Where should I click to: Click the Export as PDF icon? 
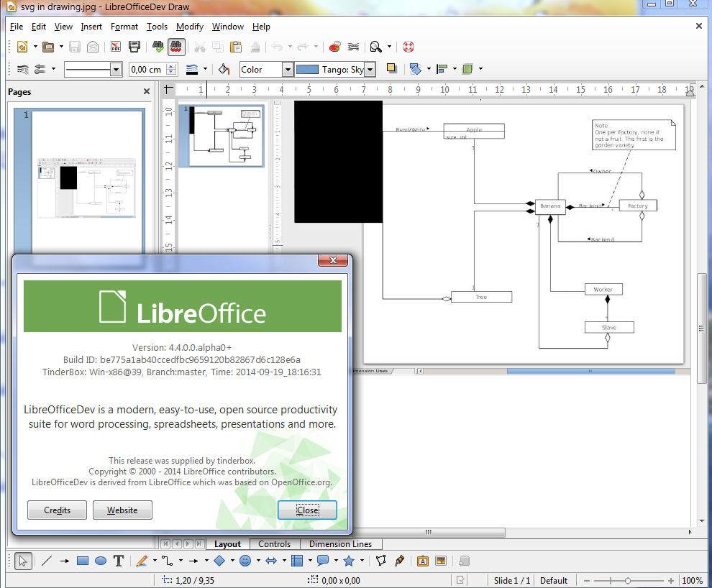point(115,47)
